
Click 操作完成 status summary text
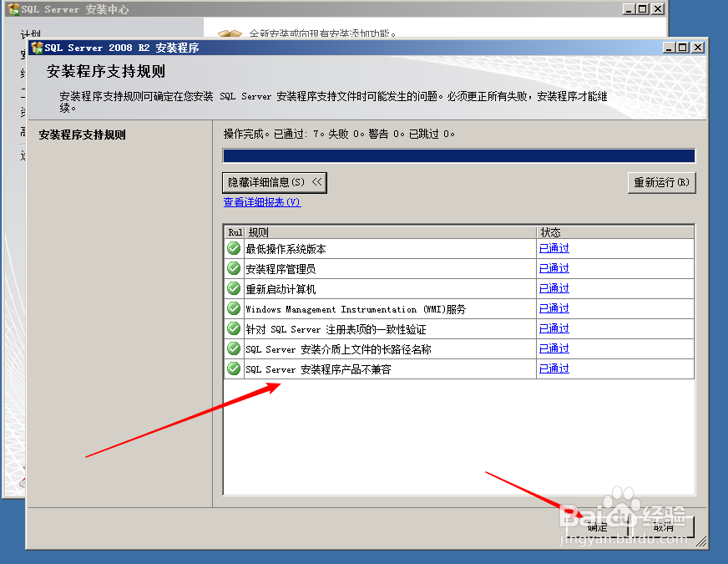click(339, 135)
